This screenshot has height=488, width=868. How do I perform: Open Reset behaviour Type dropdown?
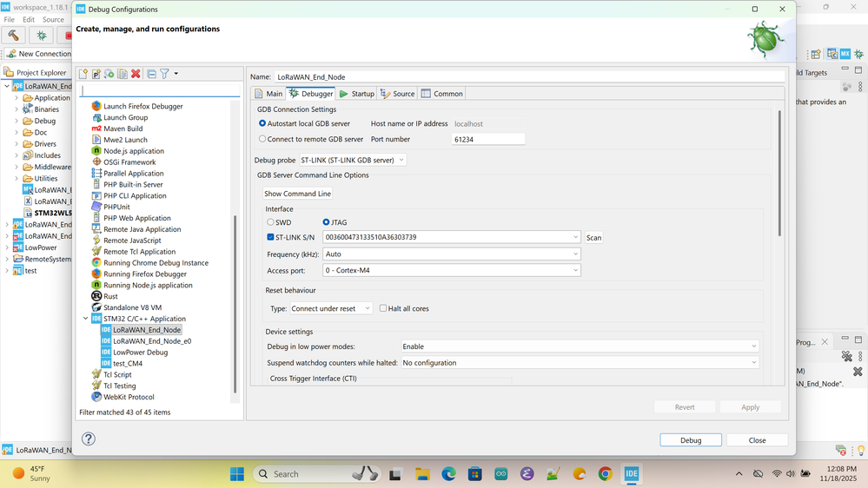click(331, 308)
